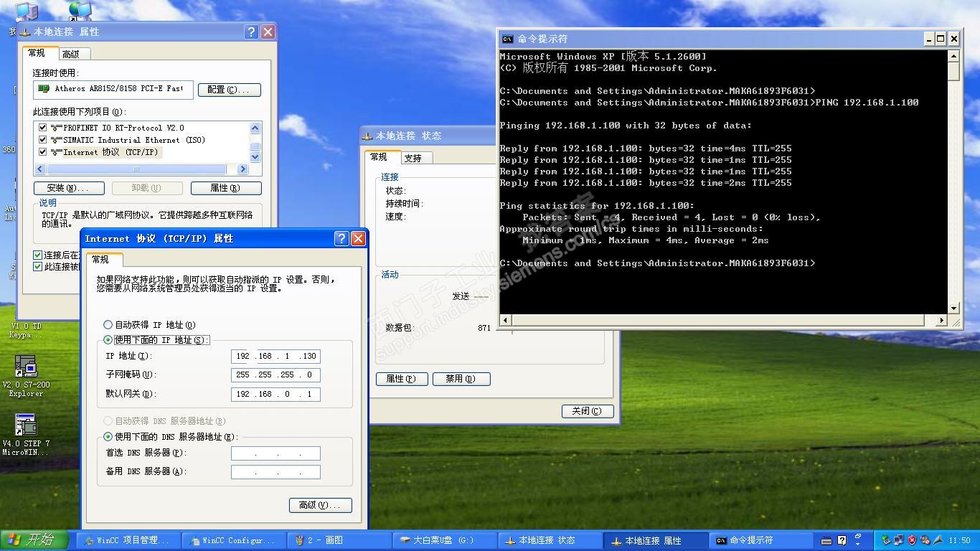980x551 pixels.
Task: Click protocol list scroll down arrow
Action: point(255,157)
